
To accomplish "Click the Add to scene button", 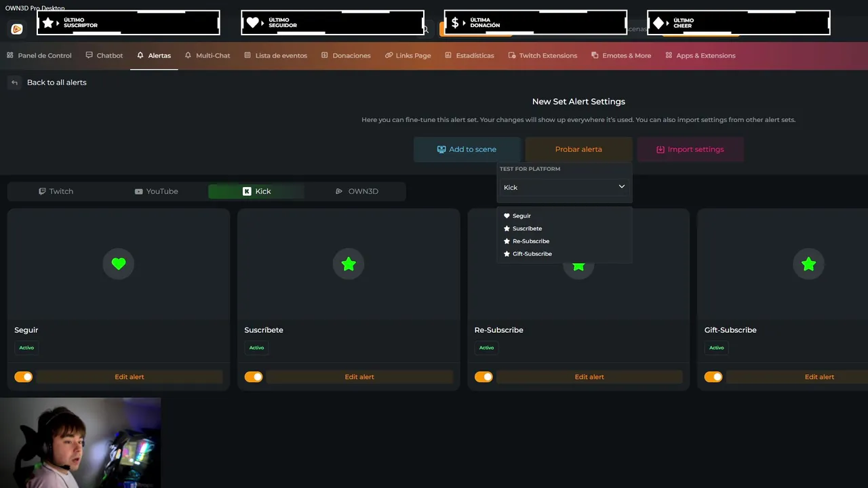I will coord(467,149).
